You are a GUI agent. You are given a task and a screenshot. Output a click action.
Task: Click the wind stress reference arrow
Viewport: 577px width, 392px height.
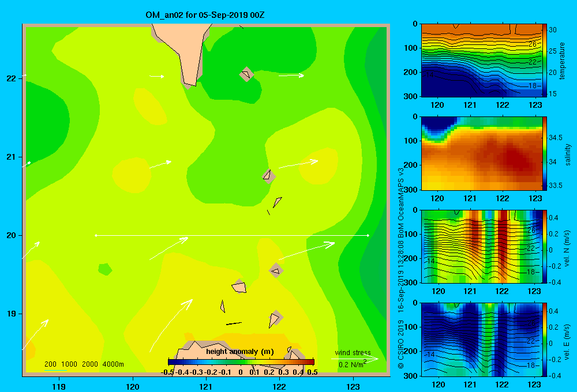(x=355, y=359)
